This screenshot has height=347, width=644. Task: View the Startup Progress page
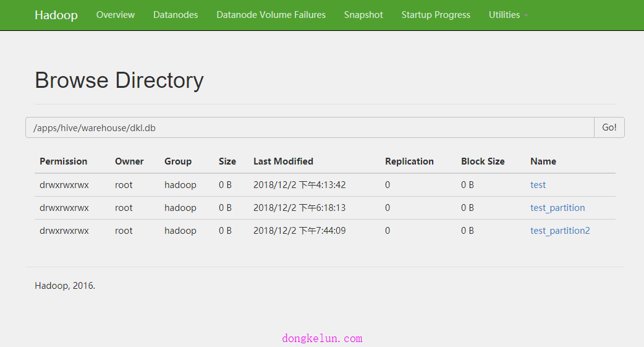point(436,15)
